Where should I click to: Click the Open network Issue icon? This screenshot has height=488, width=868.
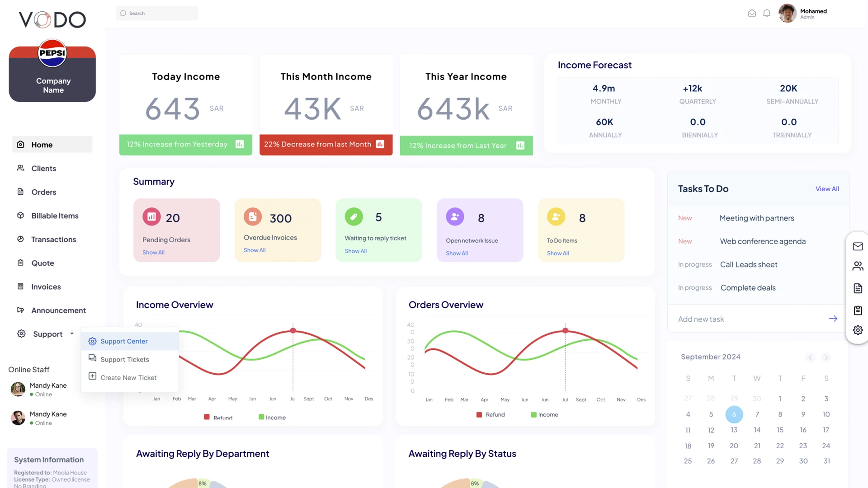[x=455, y=217]
